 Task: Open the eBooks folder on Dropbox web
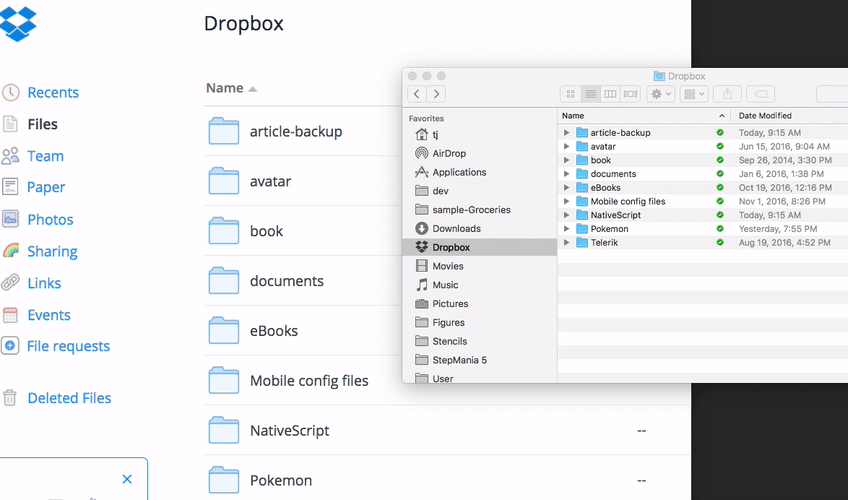click(x=273, y=331)
